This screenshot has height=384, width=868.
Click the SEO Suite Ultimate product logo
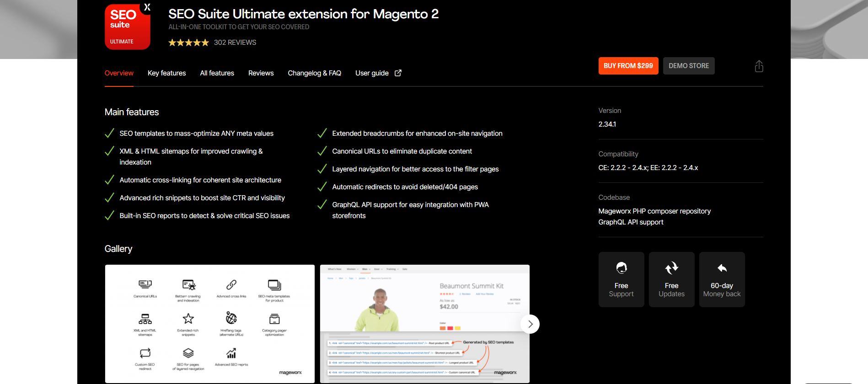pos(128,26)
